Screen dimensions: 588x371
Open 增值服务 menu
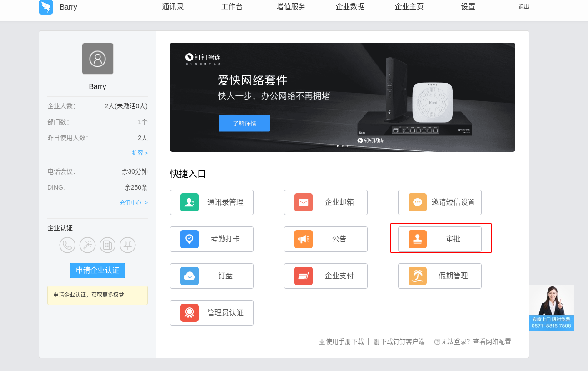click(x=291, y=7)
